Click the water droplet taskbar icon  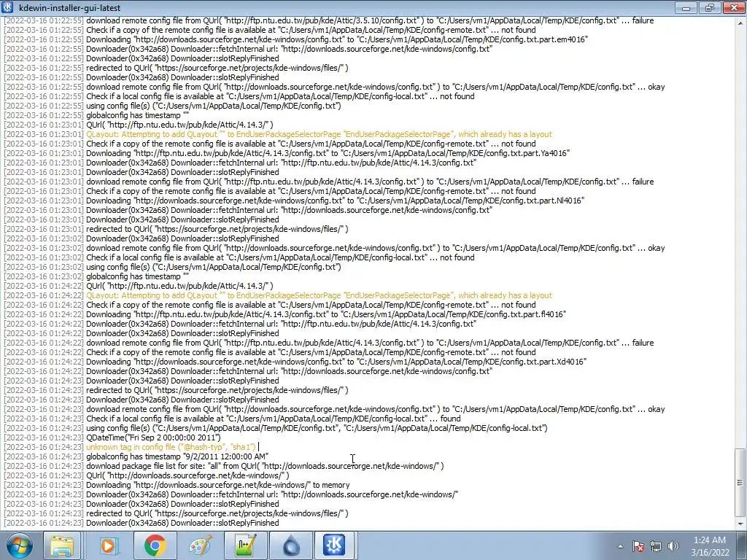291,545
